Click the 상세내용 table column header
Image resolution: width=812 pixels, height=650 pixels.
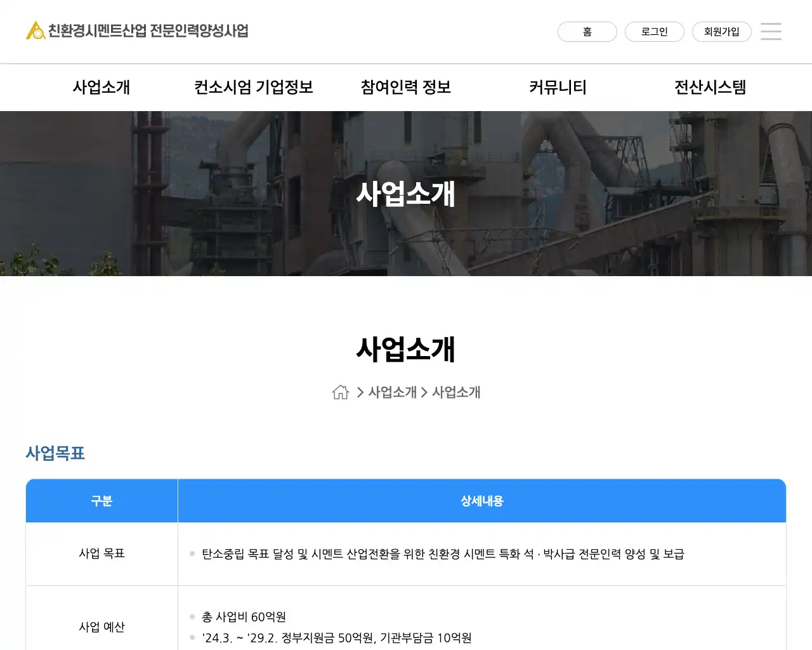481,501
